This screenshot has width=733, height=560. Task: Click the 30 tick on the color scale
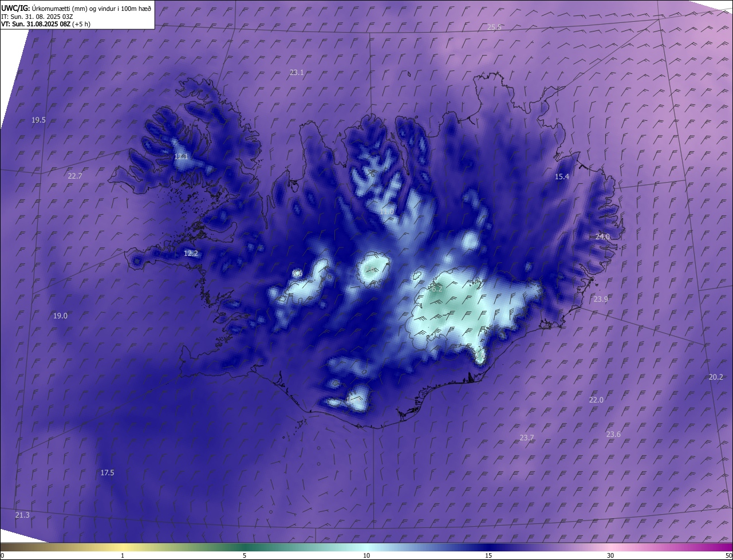pos(610,555)
